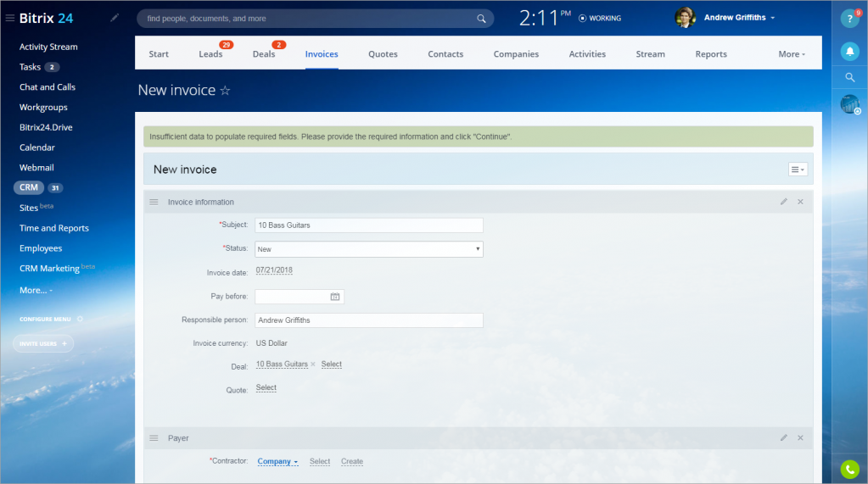The height and width of the screenshot is (484, 868).
Task: Open Activity Stream in sidebar
Action: pyautogui.click(x=48, y=47)
